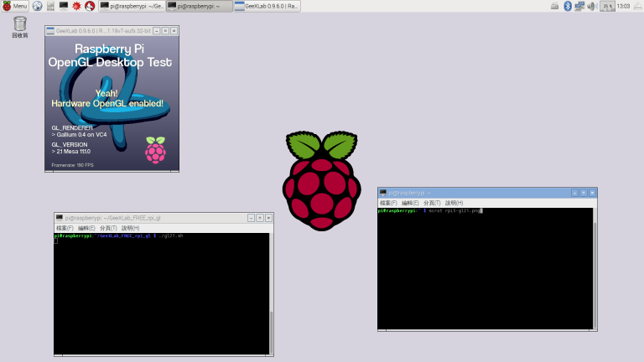The width and height of the screenshot is (644, 362).
Task: Close the GeeXLab_FREE_rpi_gl terminal window
Action: pos(268,218)
